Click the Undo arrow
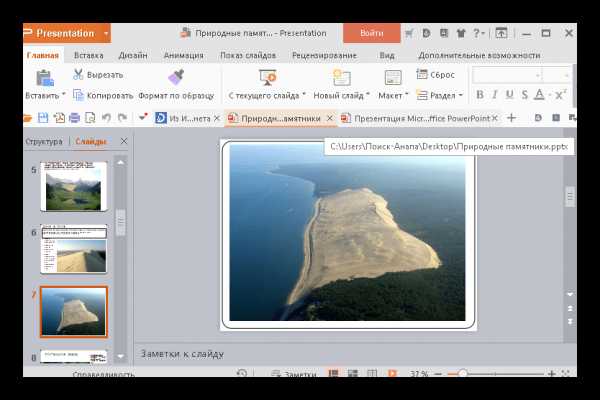This screenshot has width=600, height=400. pos(106,118)
